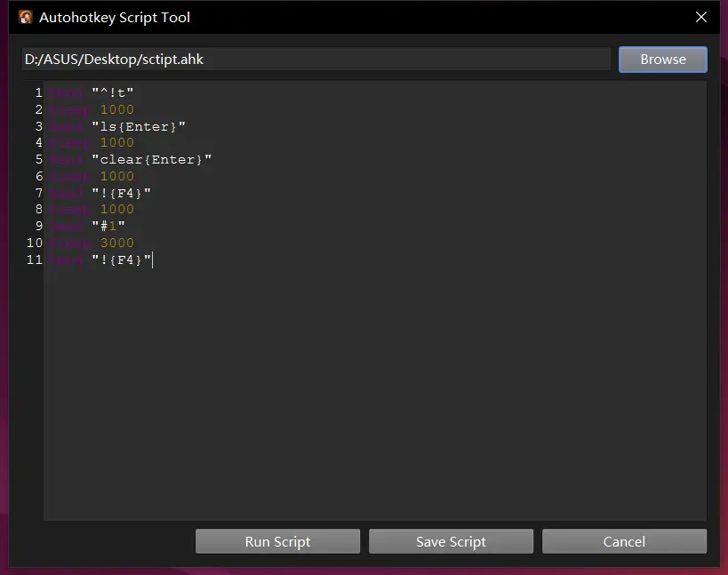This screenshot has height=575, width=728.
Task: Open file picker with Browse button
Action: [x=662, y=60]
